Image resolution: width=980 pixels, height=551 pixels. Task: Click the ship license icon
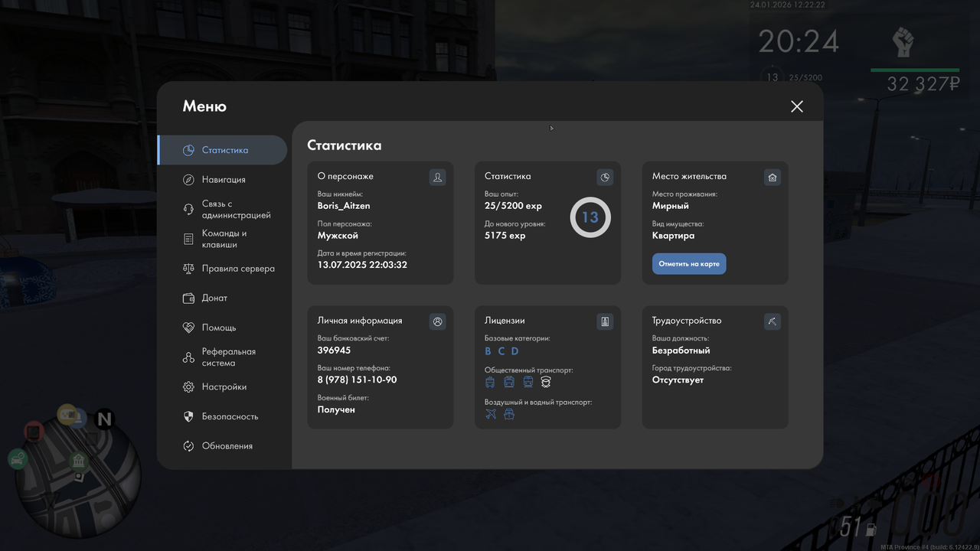click(x=509, y=414)
